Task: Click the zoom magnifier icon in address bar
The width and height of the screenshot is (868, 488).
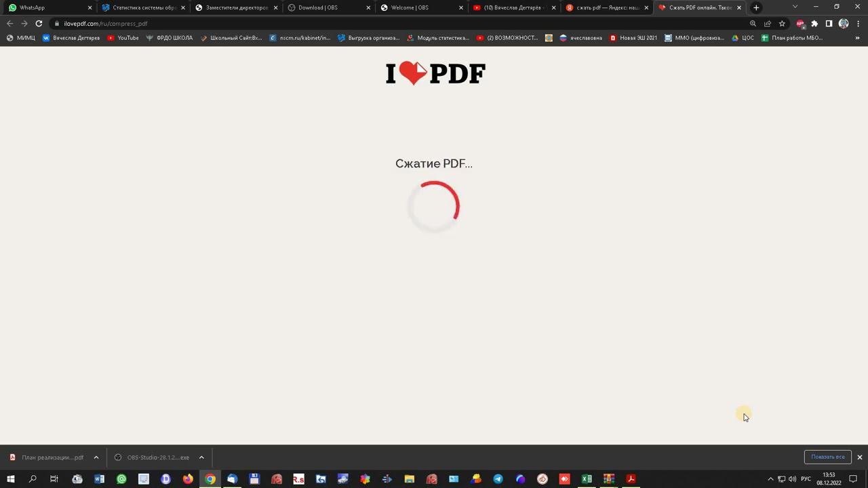Action: click(x=753, y=24)
